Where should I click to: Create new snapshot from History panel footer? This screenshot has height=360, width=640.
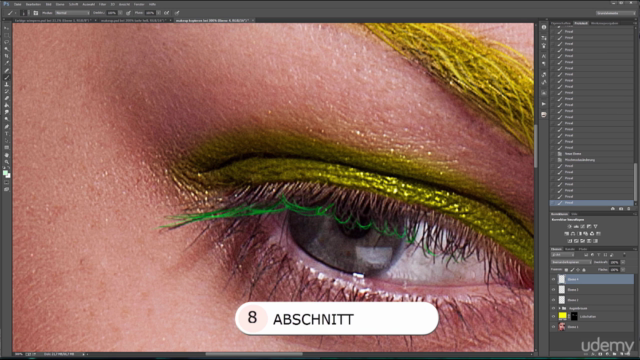pos(621,209)
